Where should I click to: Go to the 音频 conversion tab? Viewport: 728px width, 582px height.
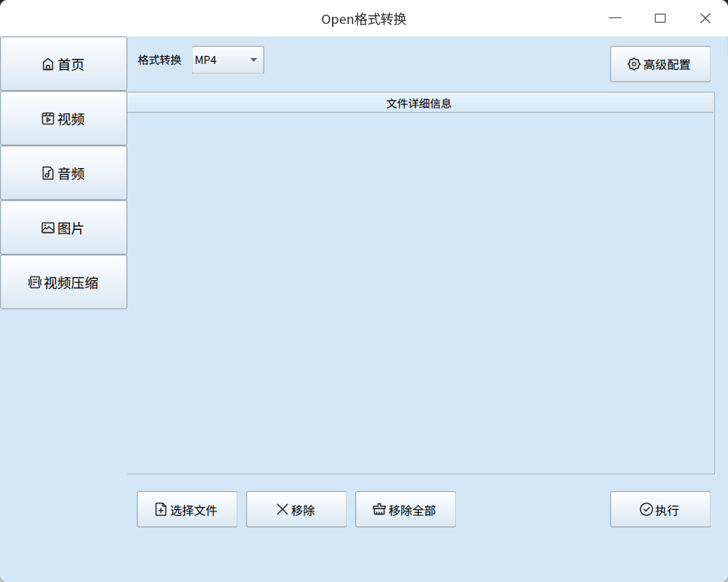click(63, 173)
